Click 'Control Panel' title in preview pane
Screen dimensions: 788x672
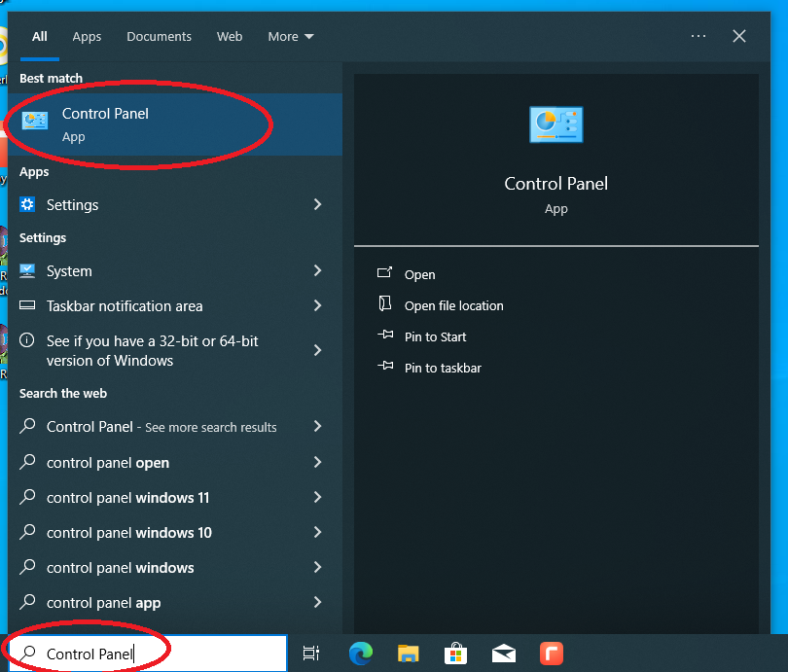coord(555,184)
